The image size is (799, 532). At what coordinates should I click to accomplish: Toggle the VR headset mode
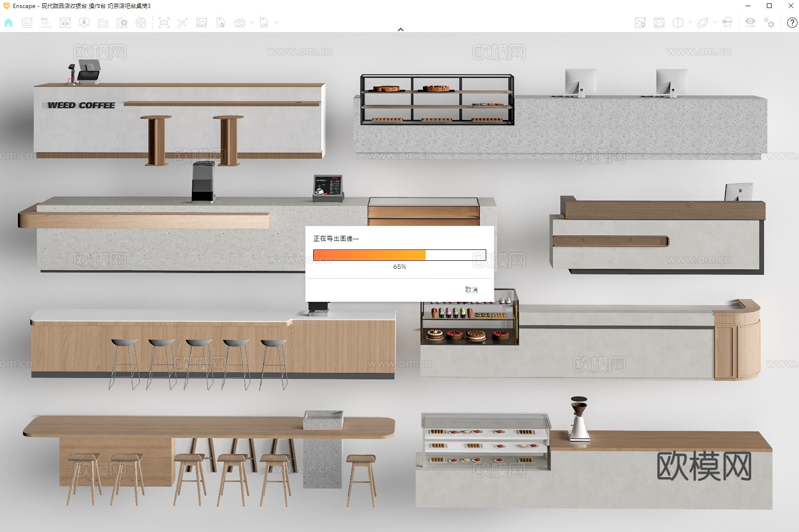tap(728, 23)
